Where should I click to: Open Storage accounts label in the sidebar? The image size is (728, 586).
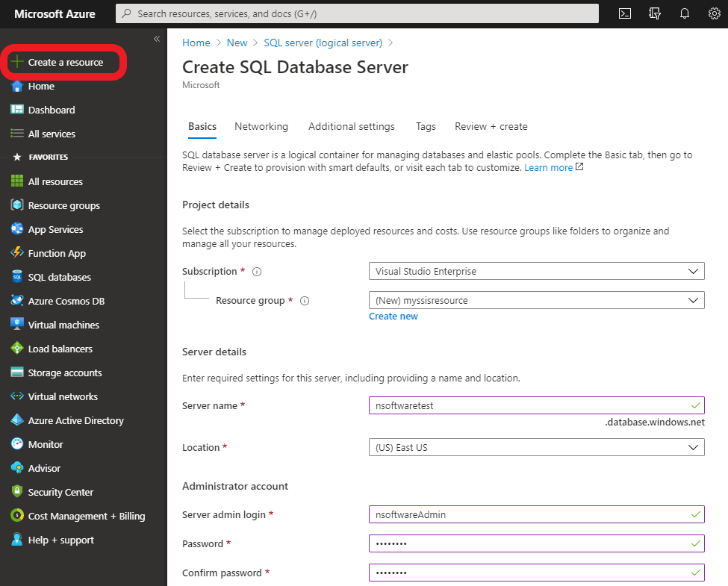65,373
